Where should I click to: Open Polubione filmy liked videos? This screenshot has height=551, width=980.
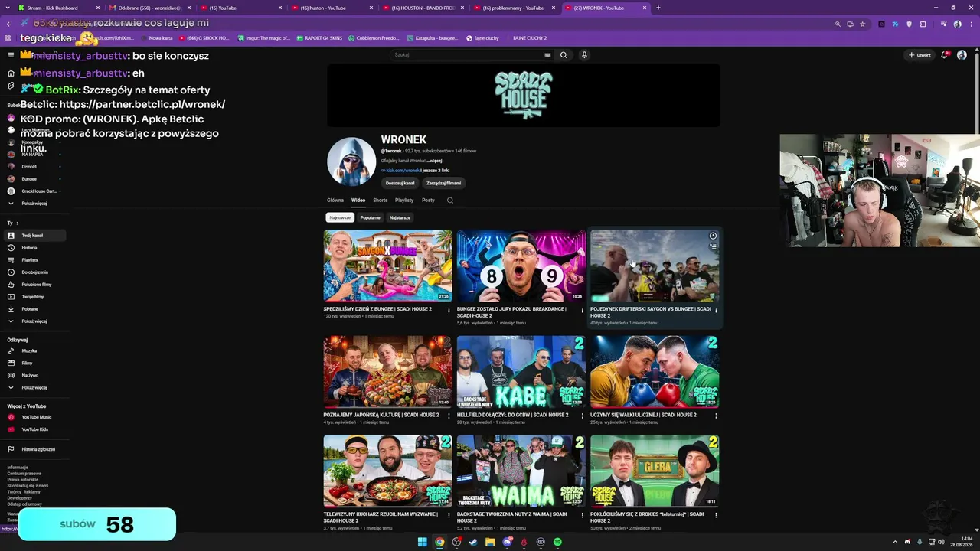click(33, 285)
